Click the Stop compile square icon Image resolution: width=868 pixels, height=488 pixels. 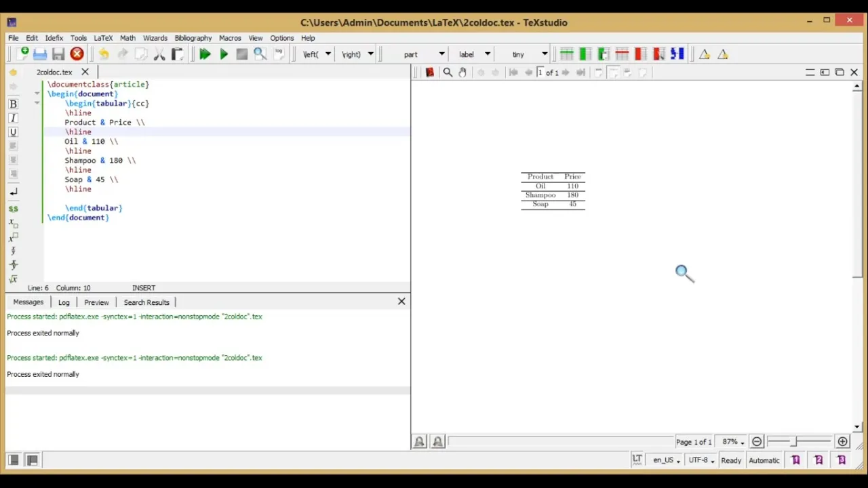242,54
